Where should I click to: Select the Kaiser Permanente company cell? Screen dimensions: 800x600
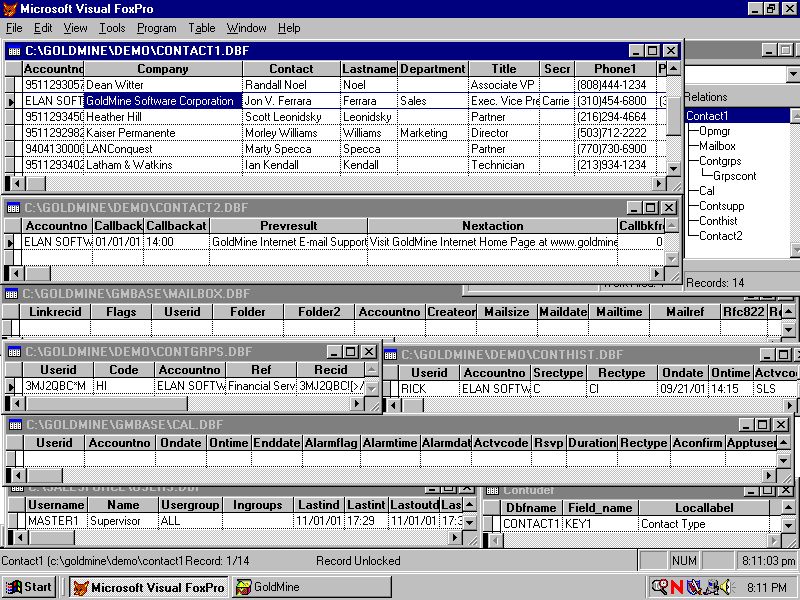click(x=163, y=133)
